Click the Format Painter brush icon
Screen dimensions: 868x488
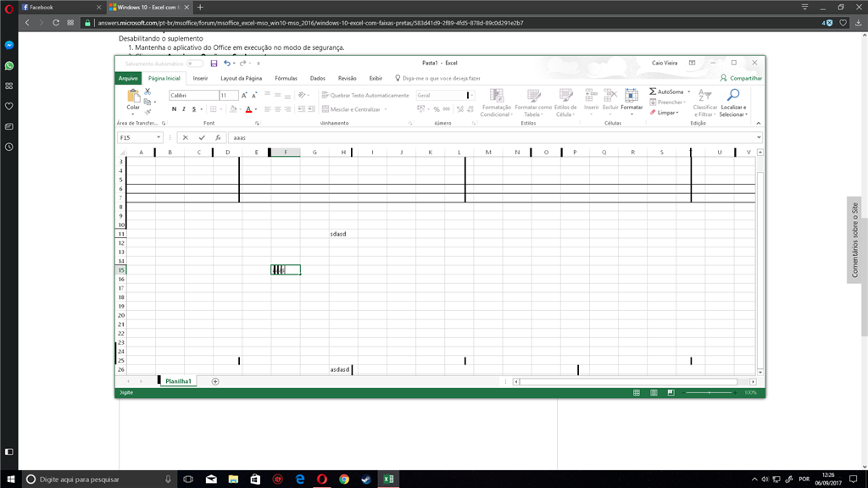147,112
